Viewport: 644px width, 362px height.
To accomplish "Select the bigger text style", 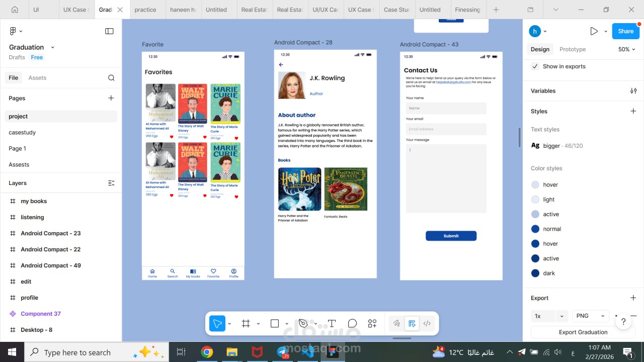I will tap(557, 146).
